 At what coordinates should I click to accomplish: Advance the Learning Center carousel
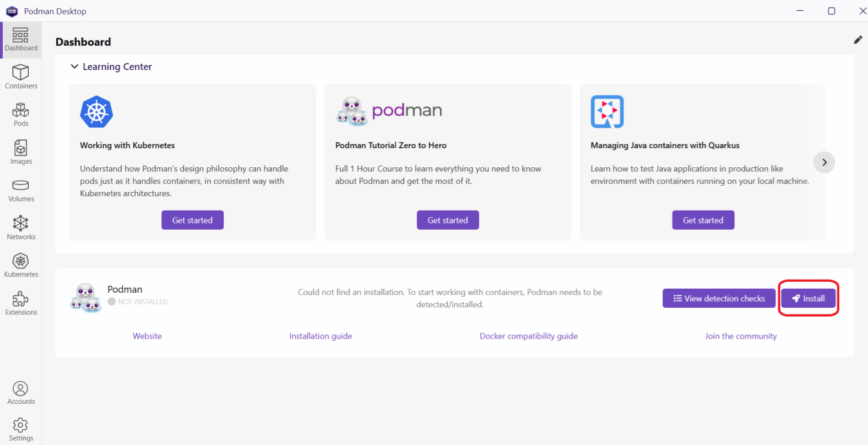pyautogui.click(x=823, y=162)
